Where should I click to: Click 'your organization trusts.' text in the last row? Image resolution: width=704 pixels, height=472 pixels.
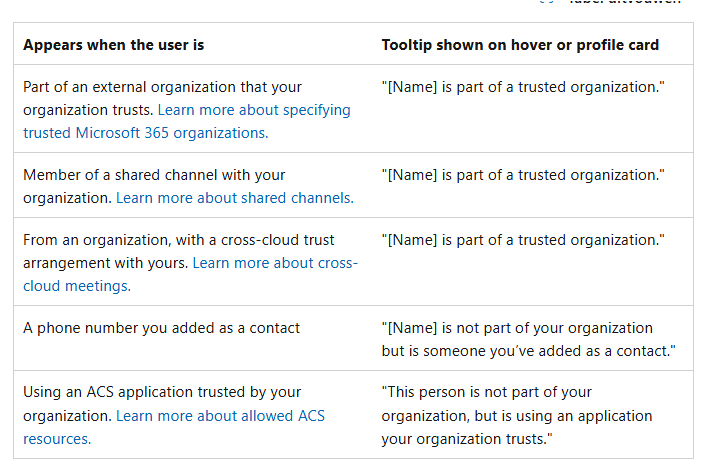click(467, 439)
